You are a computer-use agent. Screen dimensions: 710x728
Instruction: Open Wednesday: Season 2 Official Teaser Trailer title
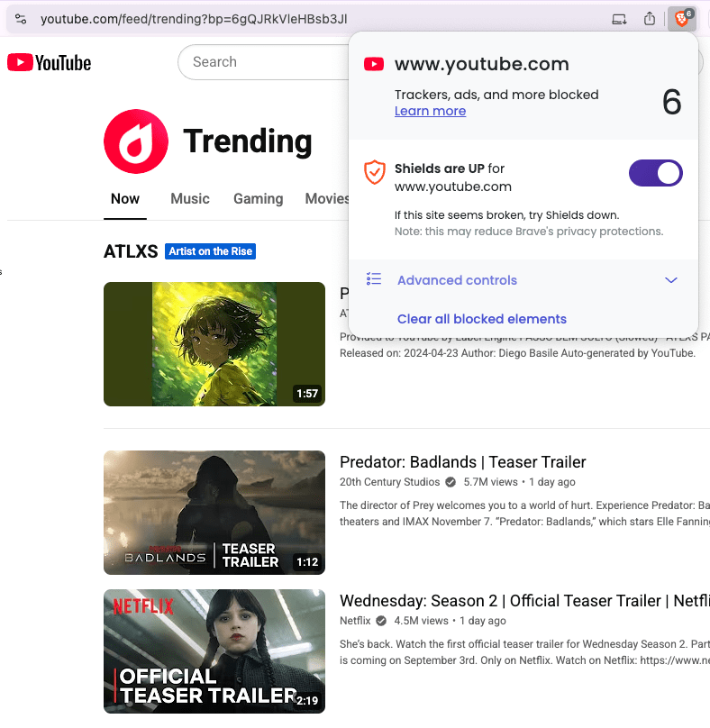[x=524, y=601]
